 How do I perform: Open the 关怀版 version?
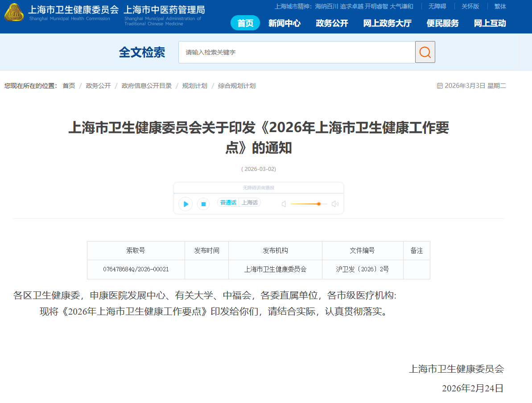(470, 6)
